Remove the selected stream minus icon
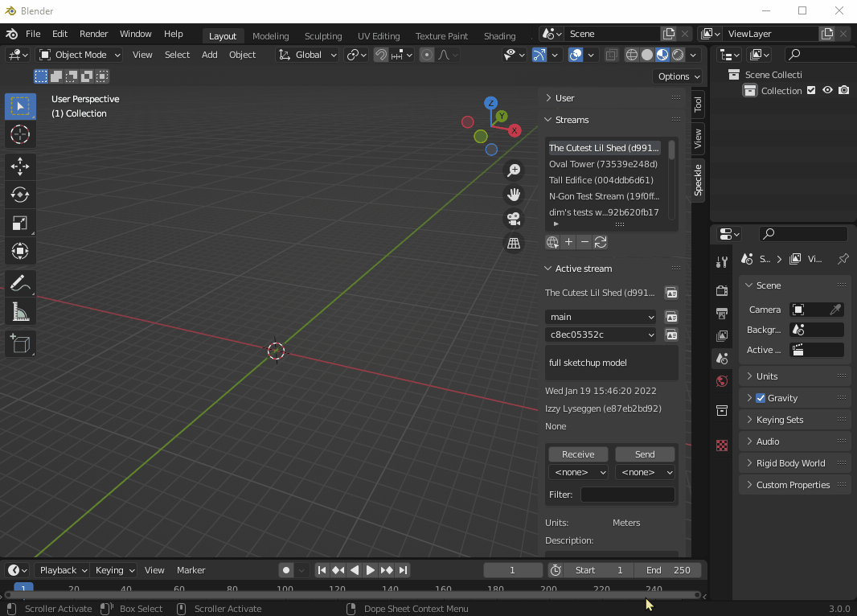857x616 pixels. coord(584,242)
